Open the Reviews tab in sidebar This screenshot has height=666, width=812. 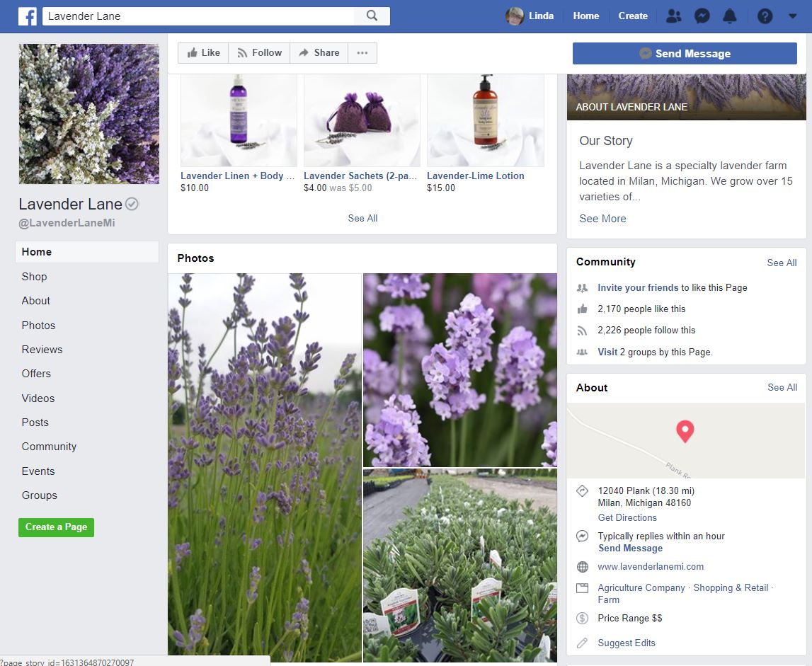coord(42,350)
